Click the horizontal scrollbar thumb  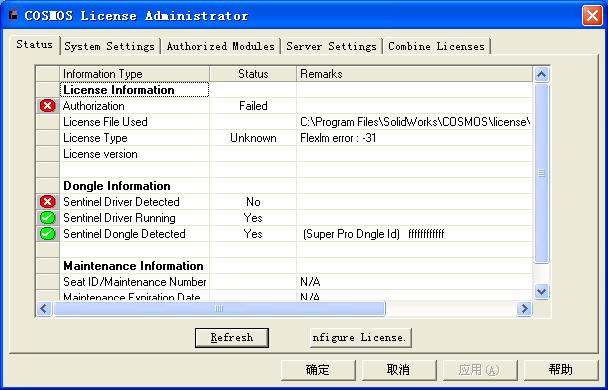[219, 309]
